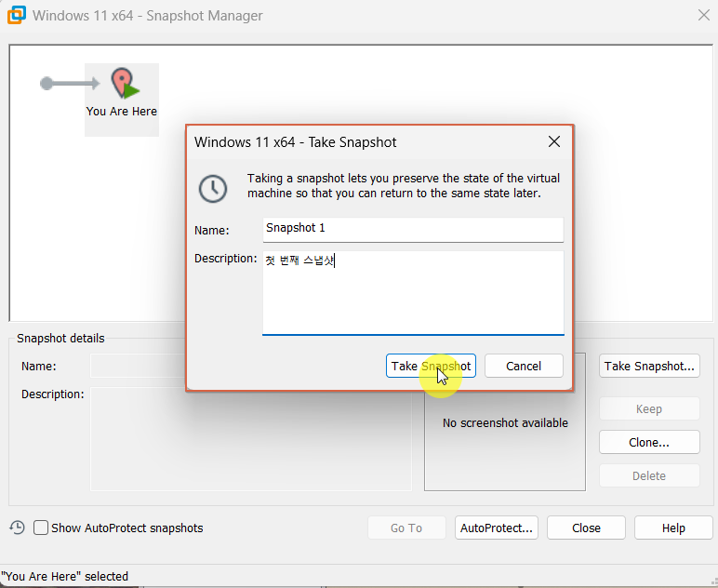Click the Close button at bottom
Image resolution: width=718 pixels, height=588 pixels.
click(x=586, y=528)
